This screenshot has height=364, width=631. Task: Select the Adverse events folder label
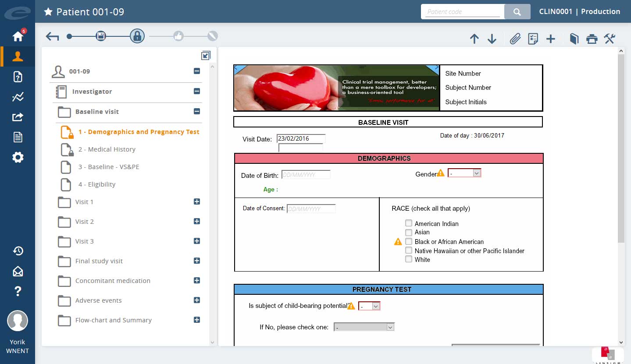[98, 300]
